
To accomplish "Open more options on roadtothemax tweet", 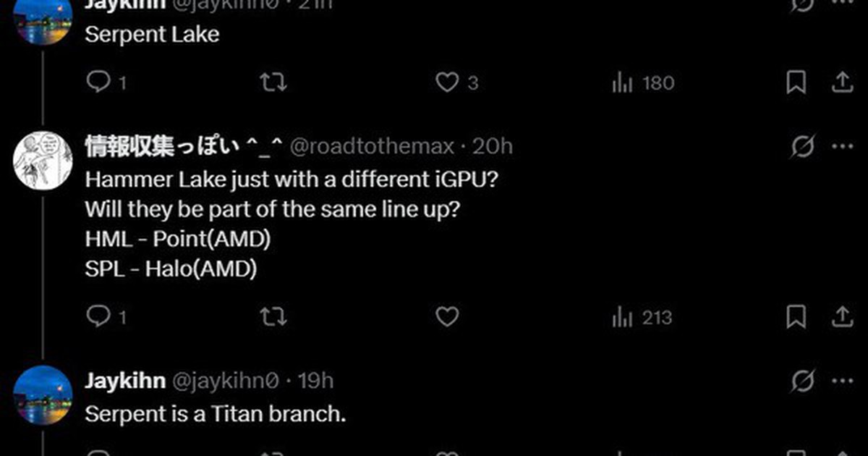I will tap(843, 147).
